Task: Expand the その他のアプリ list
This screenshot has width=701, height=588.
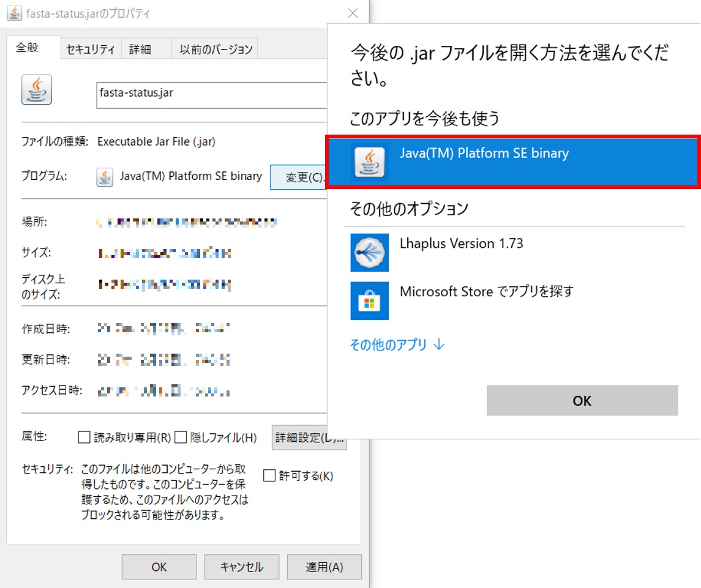Action: point(397,345)
